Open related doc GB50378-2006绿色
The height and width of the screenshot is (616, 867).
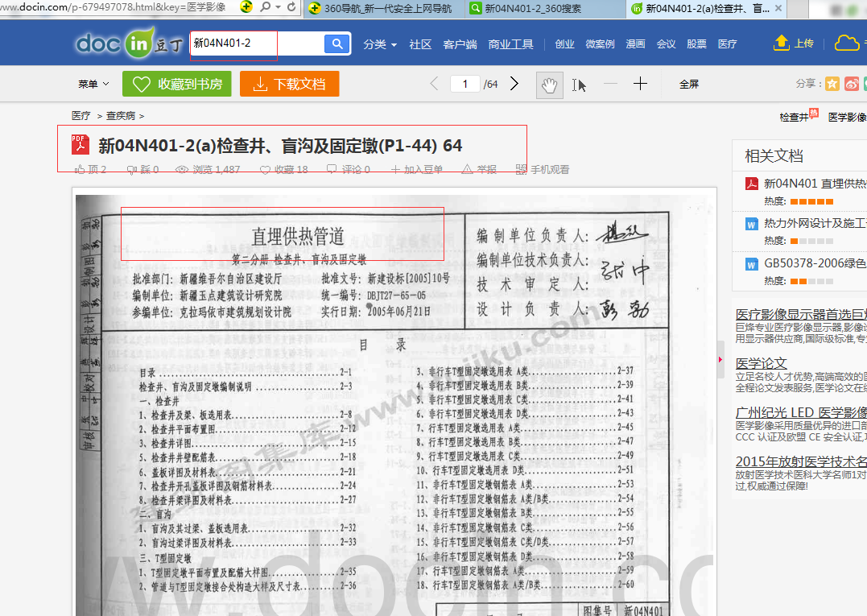[x=815, y=263]
